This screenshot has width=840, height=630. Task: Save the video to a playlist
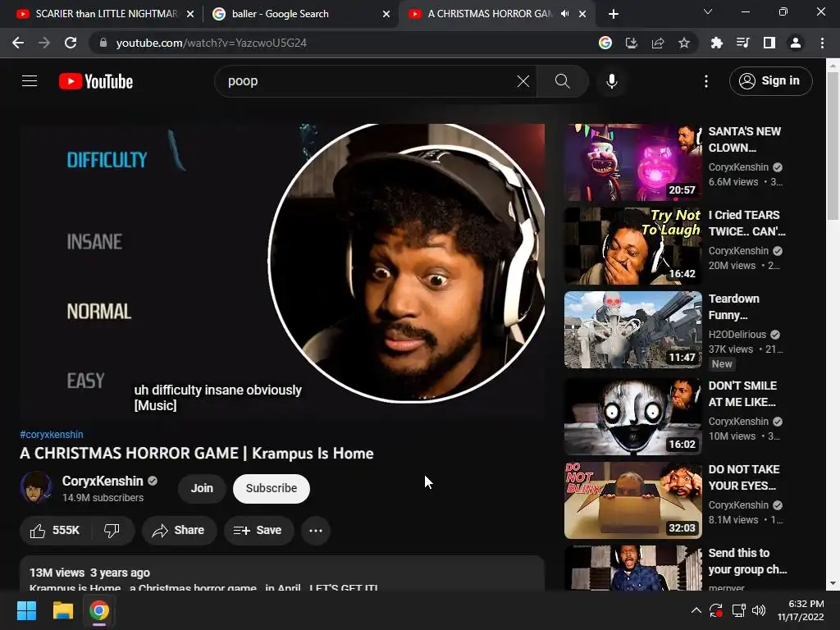258,531
